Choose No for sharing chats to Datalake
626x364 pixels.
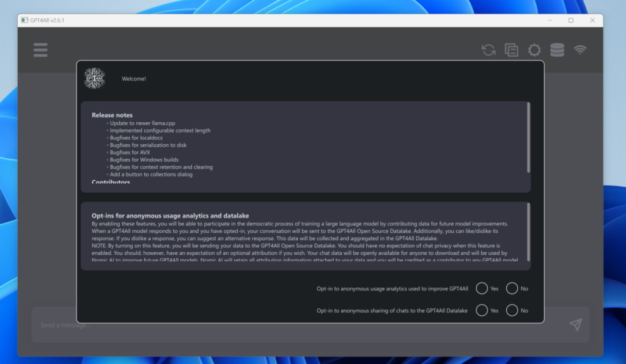512,310
